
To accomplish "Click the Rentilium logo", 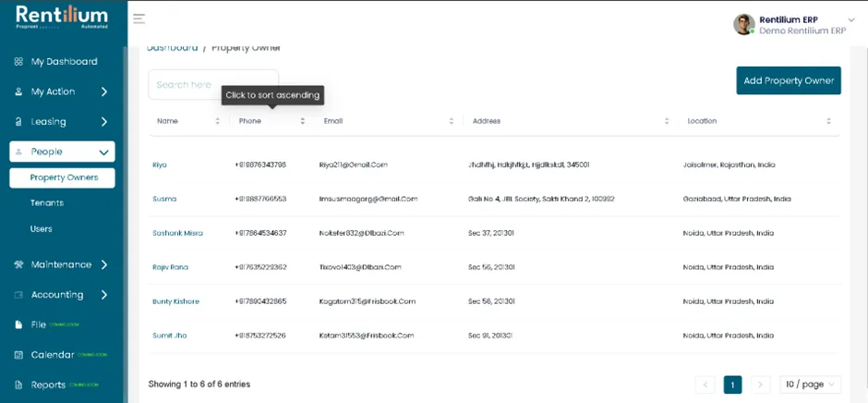I will coord(62,18).
